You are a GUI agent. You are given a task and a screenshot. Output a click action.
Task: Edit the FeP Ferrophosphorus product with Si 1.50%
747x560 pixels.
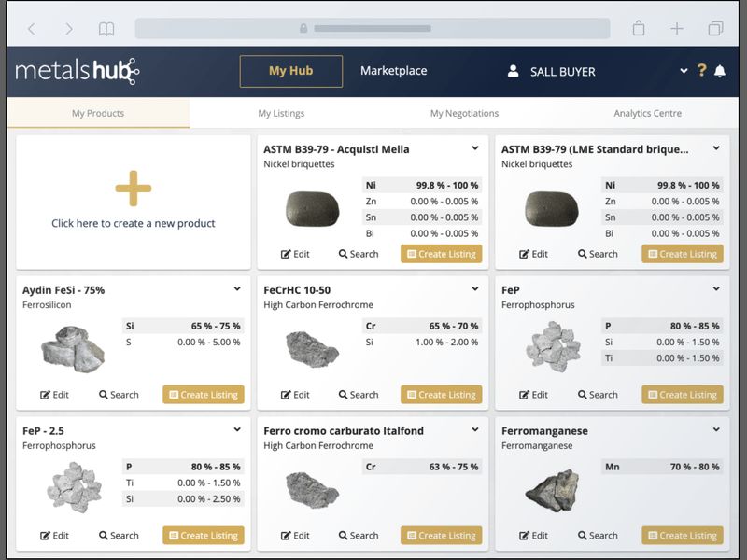533,395
